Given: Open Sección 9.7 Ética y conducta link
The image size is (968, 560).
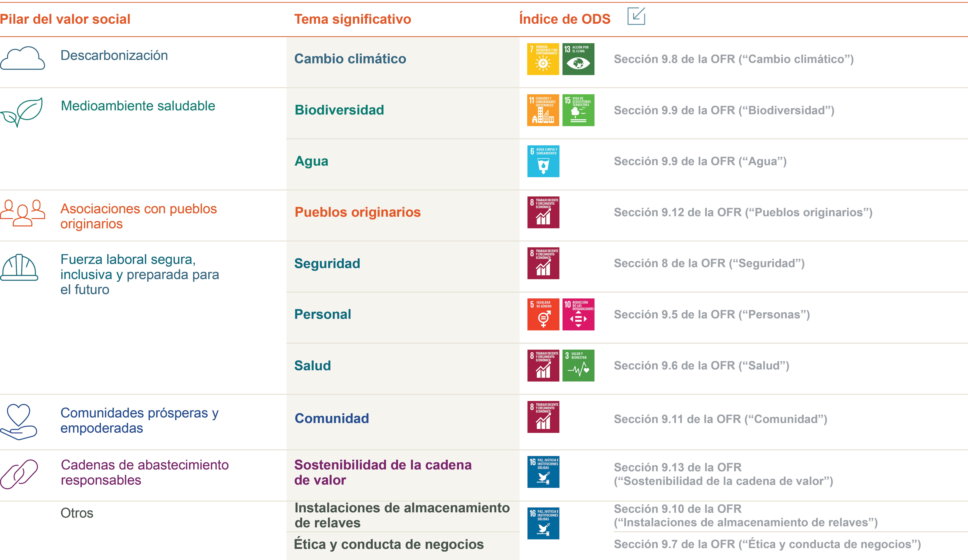Looking at the screenshot, I should 767,544.
